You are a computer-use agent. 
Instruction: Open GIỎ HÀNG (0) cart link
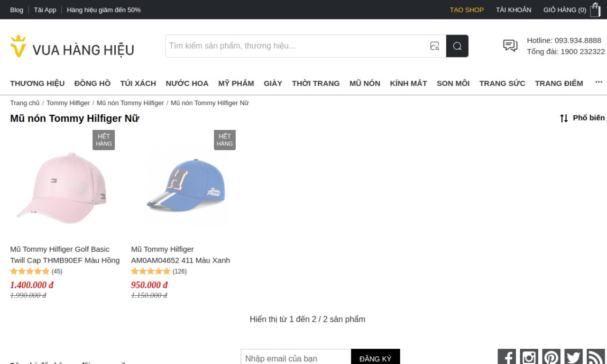pos(565,10)
